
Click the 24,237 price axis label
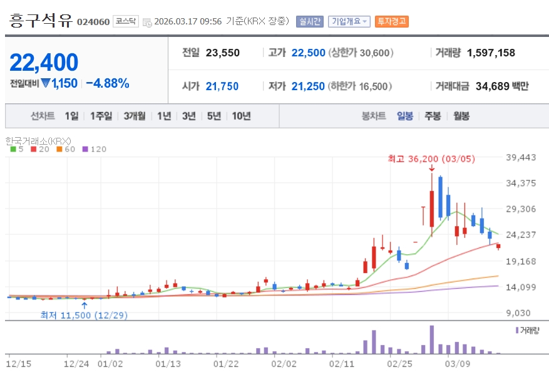point(521,235)
